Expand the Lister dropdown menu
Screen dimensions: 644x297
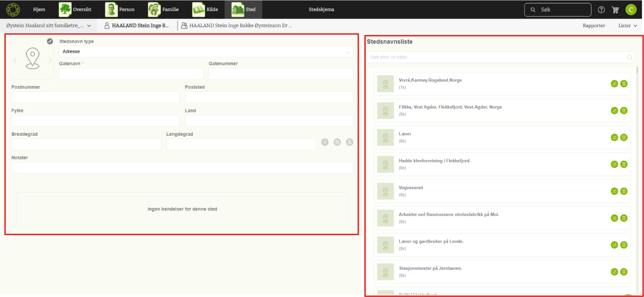[627, 25]
